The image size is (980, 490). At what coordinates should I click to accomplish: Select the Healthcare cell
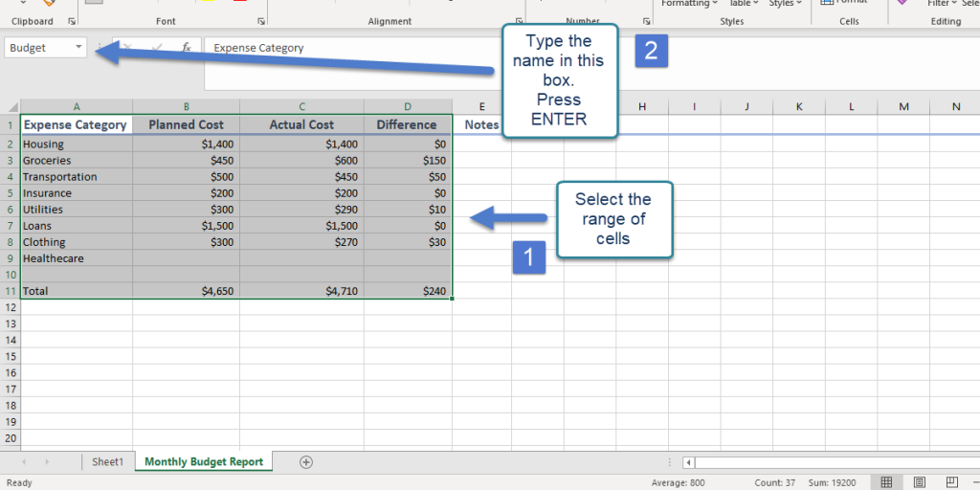coord(77,258)
